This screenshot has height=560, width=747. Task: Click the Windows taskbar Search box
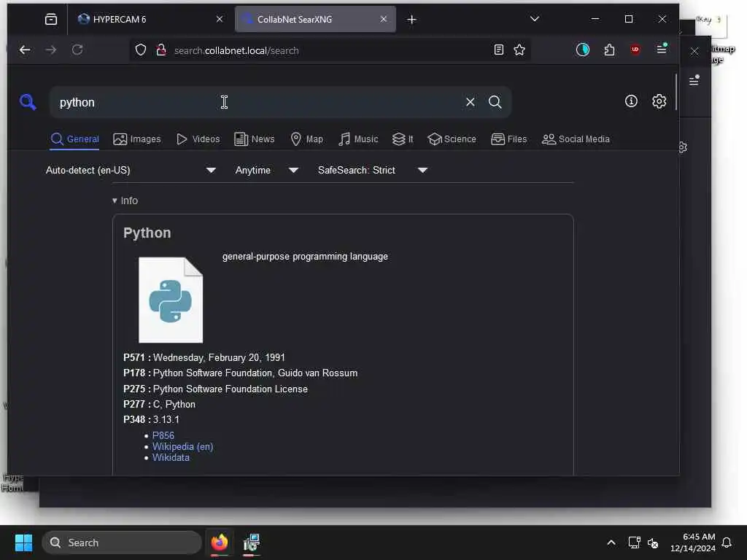(x=122, y=542)
